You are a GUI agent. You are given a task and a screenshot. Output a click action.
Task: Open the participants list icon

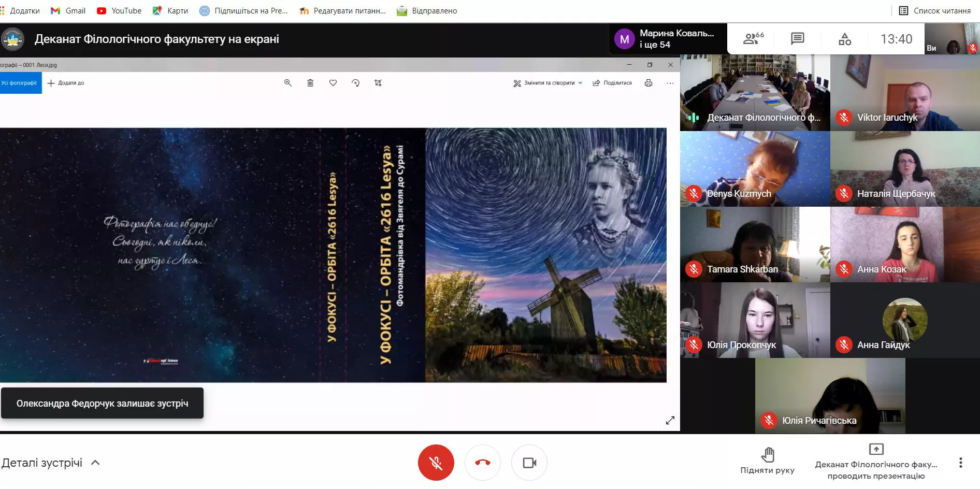coord(753,39)
